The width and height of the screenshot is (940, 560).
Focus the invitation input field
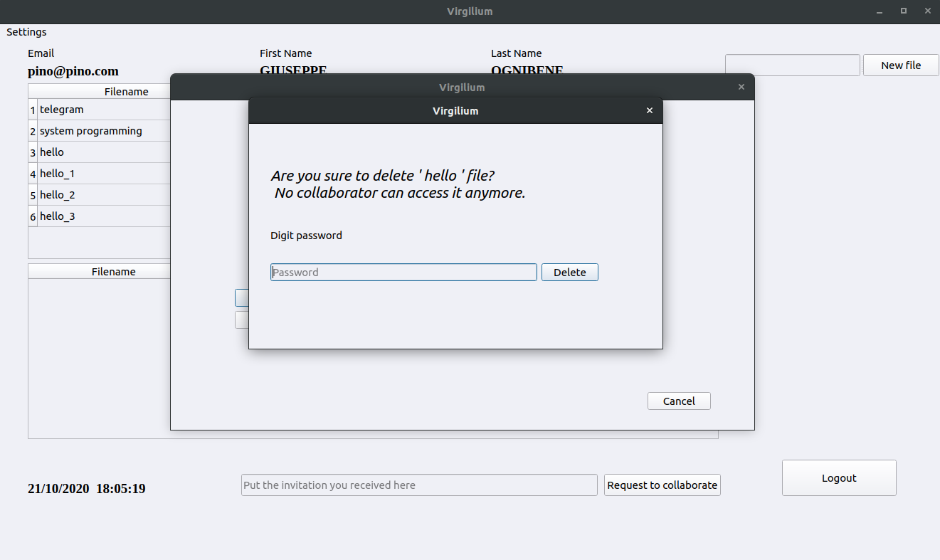[x=419, y=485]
